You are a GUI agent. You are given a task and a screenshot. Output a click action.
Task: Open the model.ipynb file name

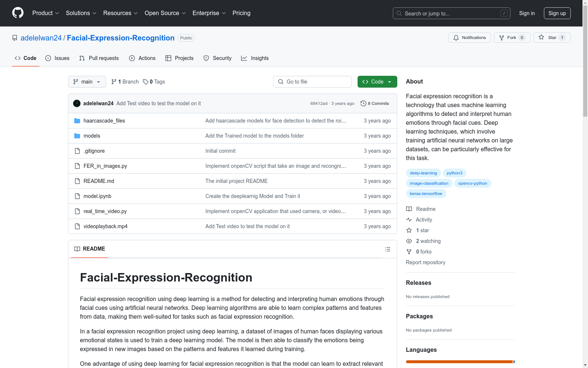[97, 196]
